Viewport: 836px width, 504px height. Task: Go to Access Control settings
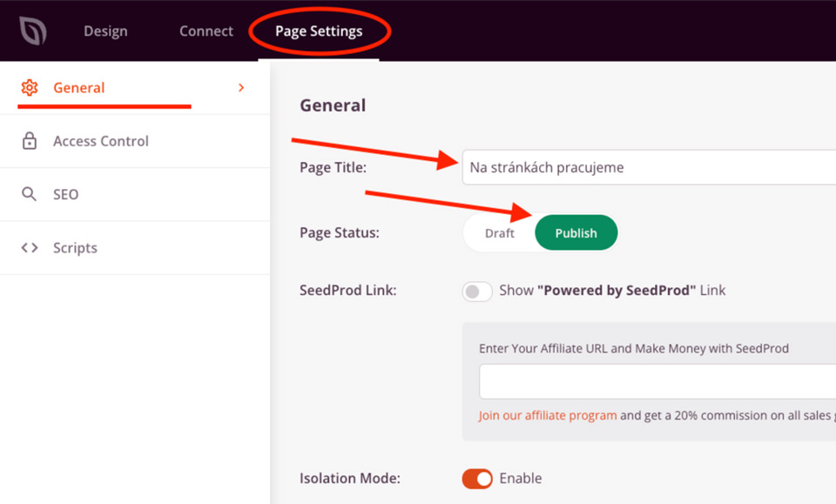(135, 141)
